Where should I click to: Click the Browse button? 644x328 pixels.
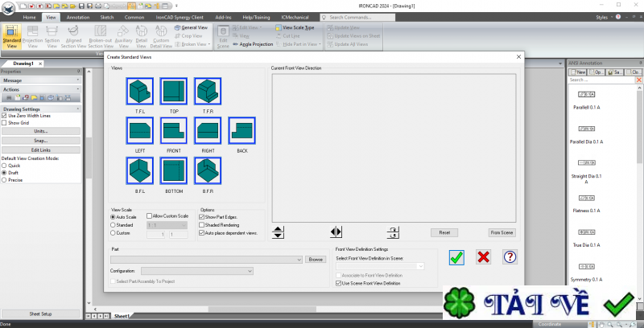pyautogui.click(x=316, y=260)
